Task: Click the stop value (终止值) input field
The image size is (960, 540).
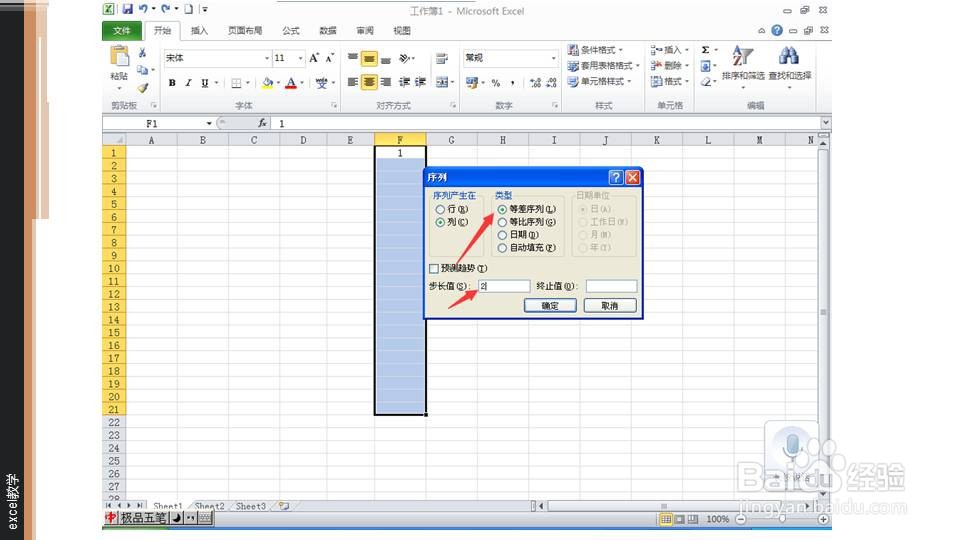Action: click(x=611, y=286)
